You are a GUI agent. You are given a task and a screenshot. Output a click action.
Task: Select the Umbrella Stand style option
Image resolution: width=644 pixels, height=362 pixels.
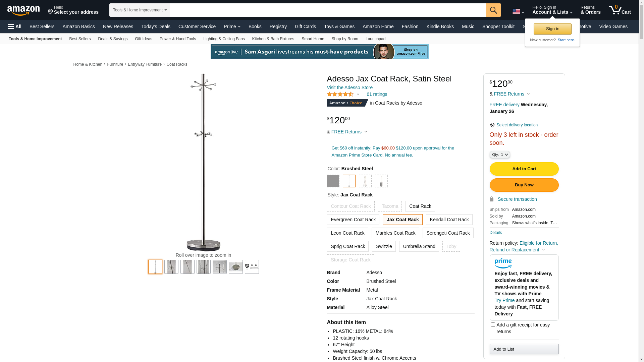coord(419,246)
